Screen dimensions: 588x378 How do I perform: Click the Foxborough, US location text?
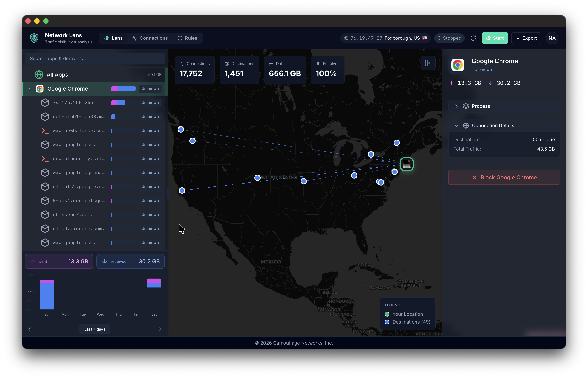point(402,38)
